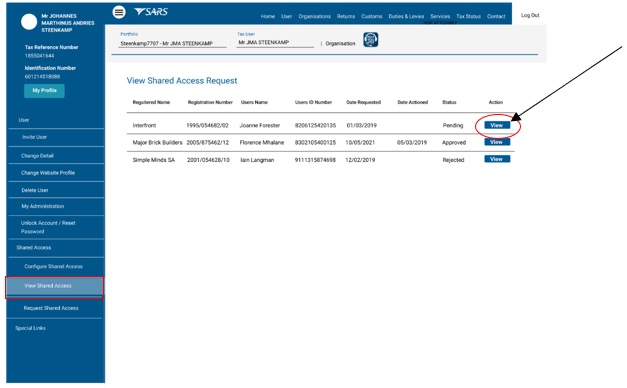Click user name Joanne Forester
Screen dimensions: 627x388
click(x=260, y=126)
